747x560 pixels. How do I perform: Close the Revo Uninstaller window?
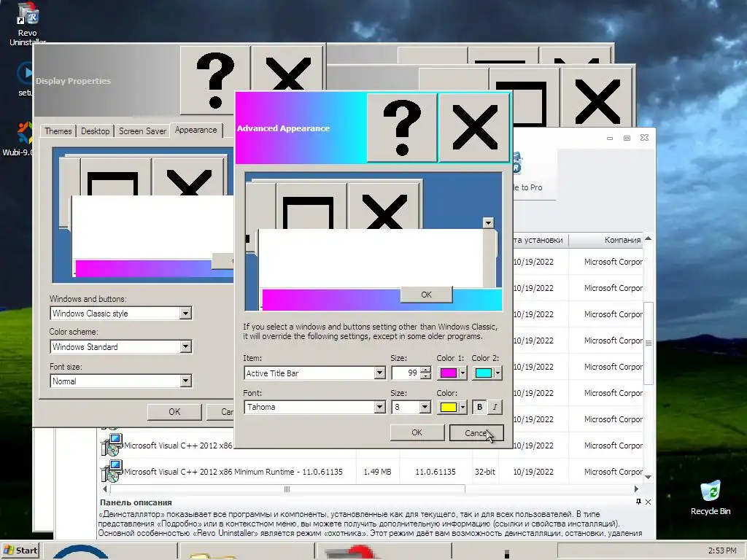(x=645, y=138)
